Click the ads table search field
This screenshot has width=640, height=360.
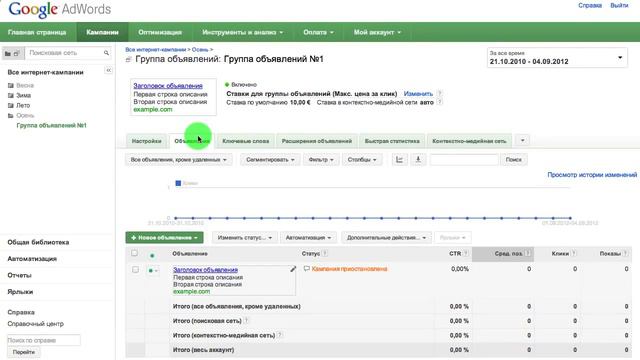coord(464,160)
